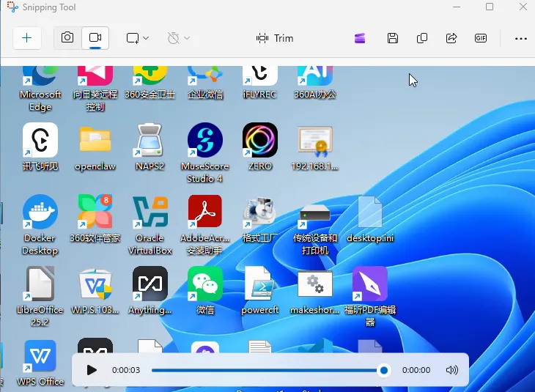Viewport: 535px width, 392px height.
Task: Select the AdobeAcr... 安装助手 icon
Action: pos(205,224)
